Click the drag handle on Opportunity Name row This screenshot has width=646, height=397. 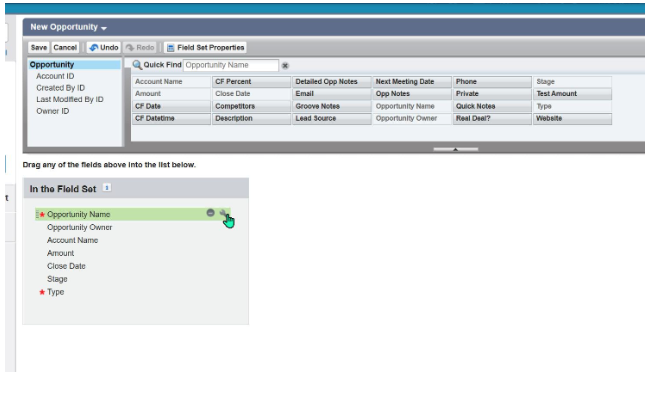click(x=37, y=214)
